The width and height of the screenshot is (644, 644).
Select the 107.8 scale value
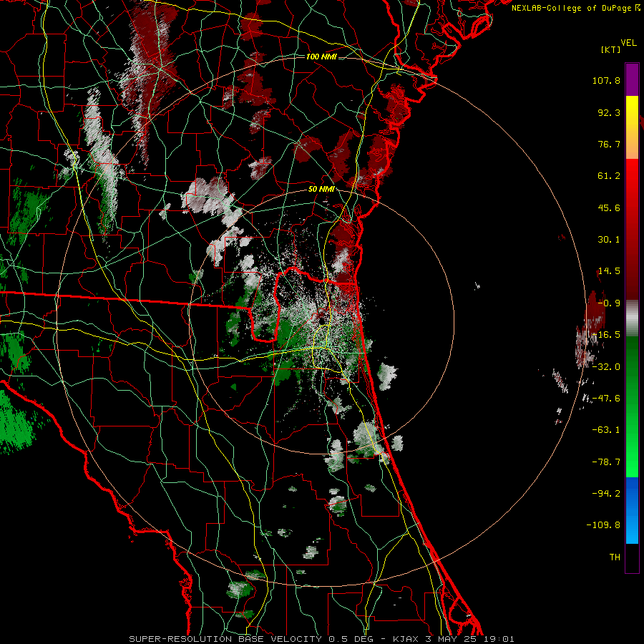(x=606, y=80)
